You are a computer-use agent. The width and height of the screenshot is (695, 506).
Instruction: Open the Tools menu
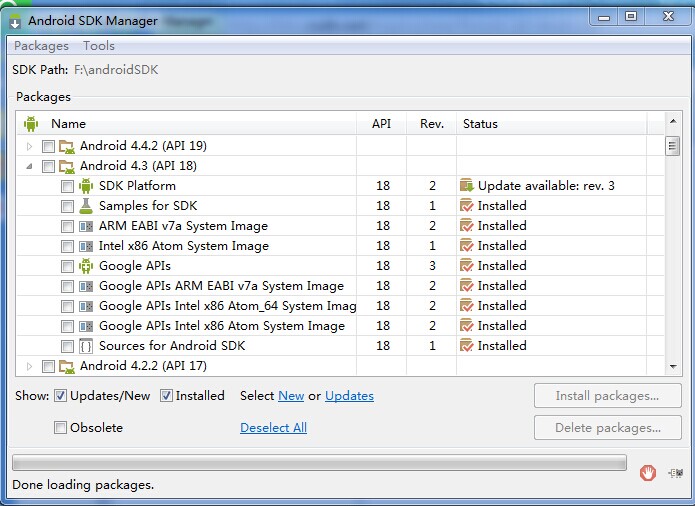(99, 46)
